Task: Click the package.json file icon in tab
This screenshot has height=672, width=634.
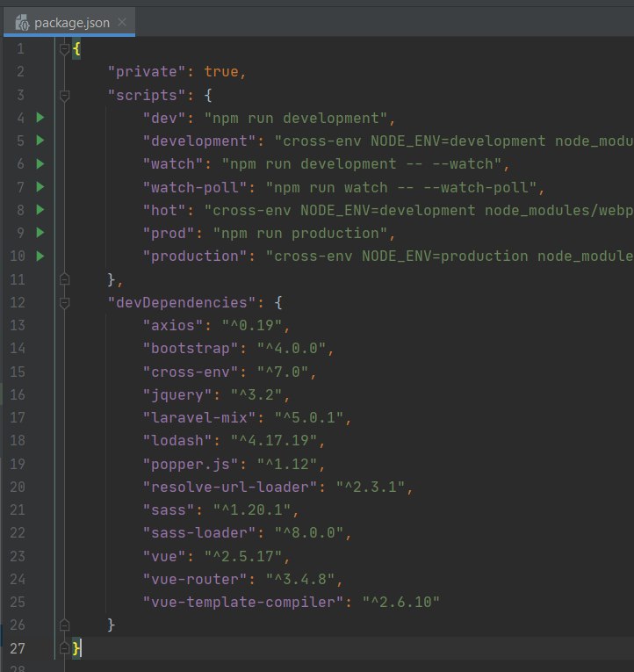Action: 22,22
